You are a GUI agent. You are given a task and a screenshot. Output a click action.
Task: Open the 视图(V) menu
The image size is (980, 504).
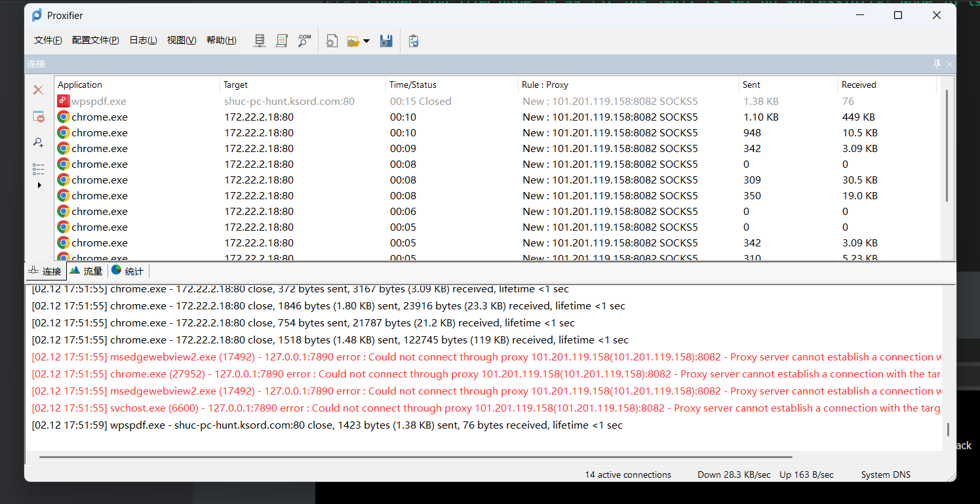(182, 41)
